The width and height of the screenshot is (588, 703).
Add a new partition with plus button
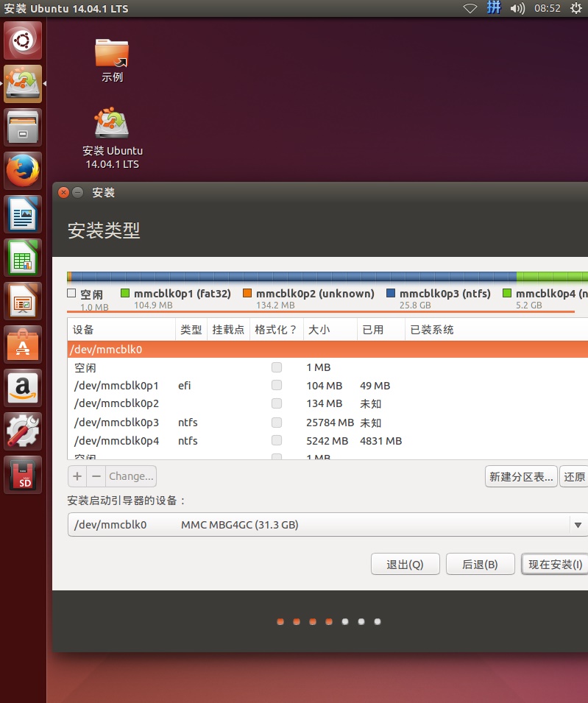(x=77, y=476)
